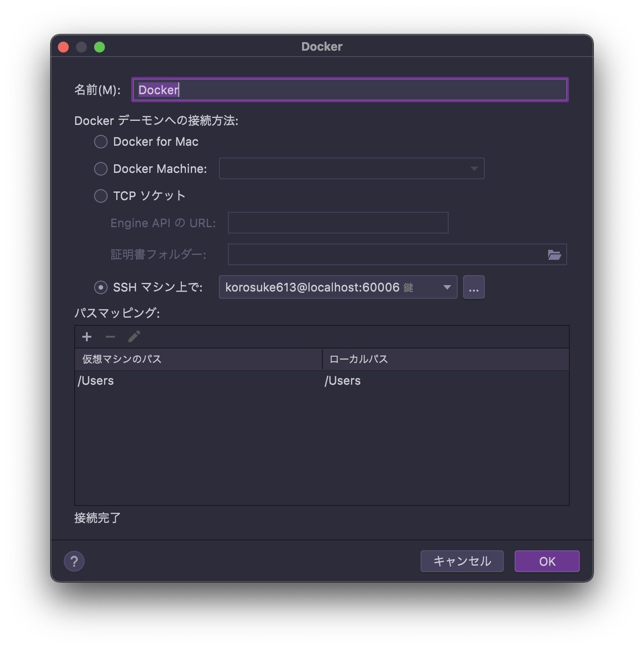Confirm dialog with OK button
Screen dimensions: 644x649
point(547,561)
